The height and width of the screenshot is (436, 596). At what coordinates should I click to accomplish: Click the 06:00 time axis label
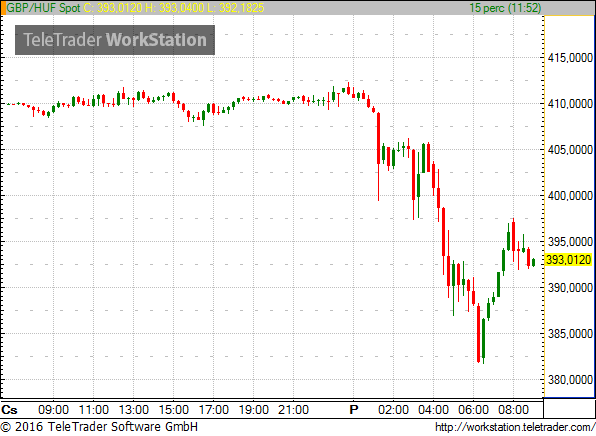pos(473,410)
